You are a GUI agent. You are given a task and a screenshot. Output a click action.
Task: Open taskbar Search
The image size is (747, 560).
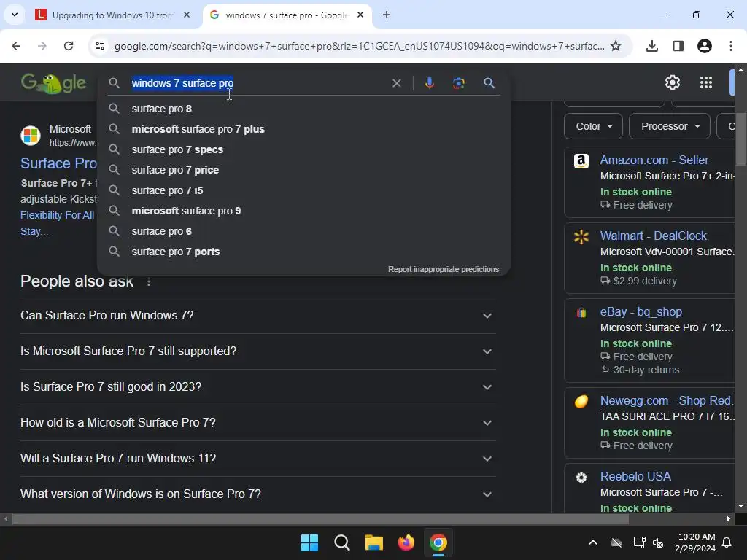coord(341,542)
